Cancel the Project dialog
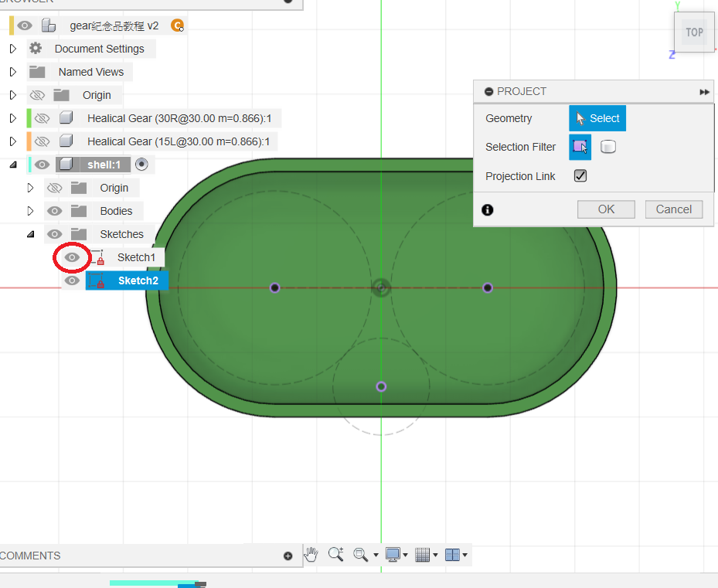 (673, 209)
